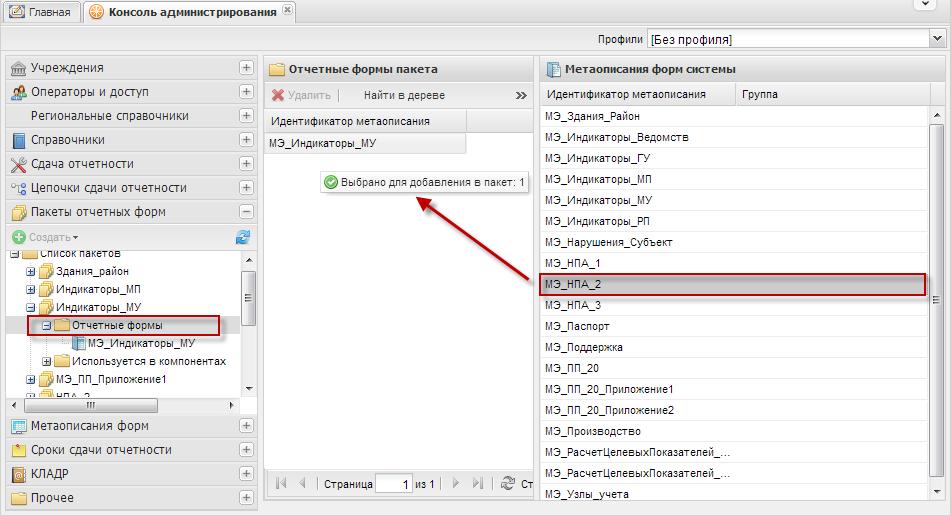This screenshot has height=515, width=951.
Task: Click the Найти в дереве button
Action: [404, 95]
